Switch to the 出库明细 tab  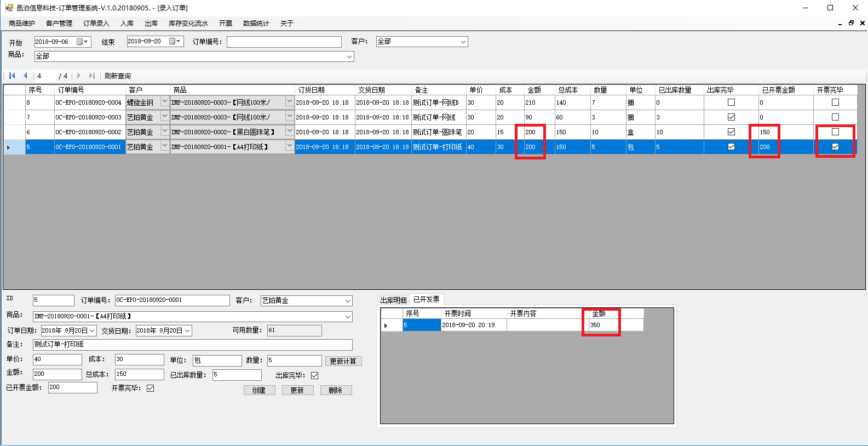[393, 300]
